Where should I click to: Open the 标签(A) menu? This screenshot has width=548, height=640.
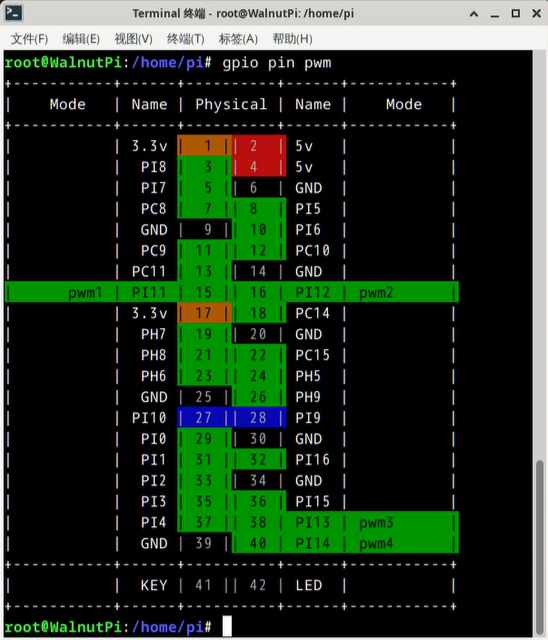238,39
